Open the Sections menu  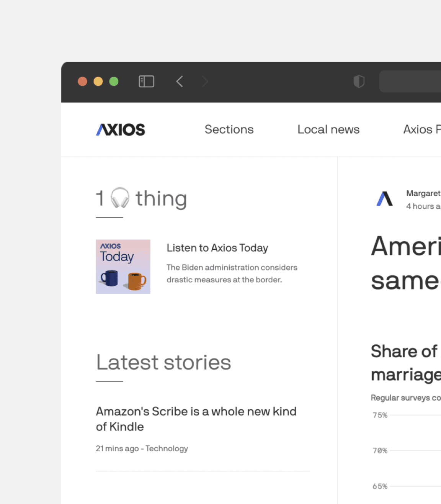click(229, 129)
